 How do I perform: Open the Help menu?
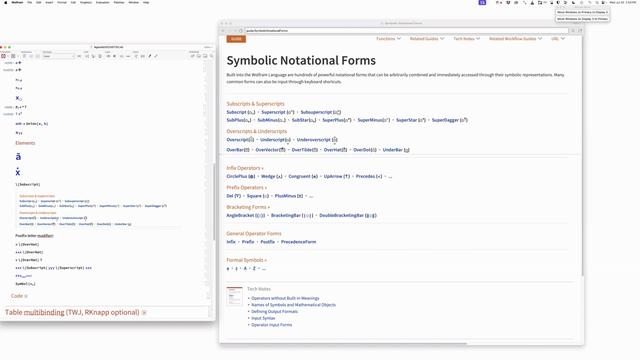tap(146, 2)
